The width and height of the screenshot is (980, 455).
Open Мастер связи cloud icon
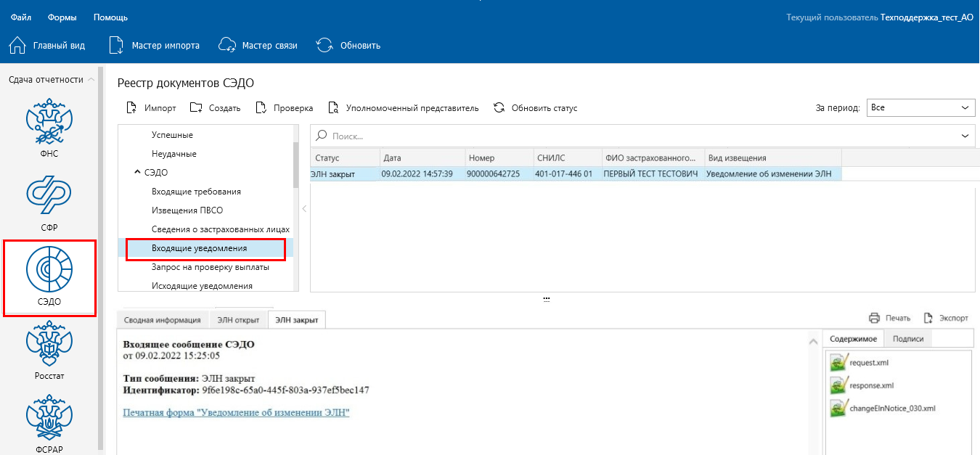(x=227, y=45)
